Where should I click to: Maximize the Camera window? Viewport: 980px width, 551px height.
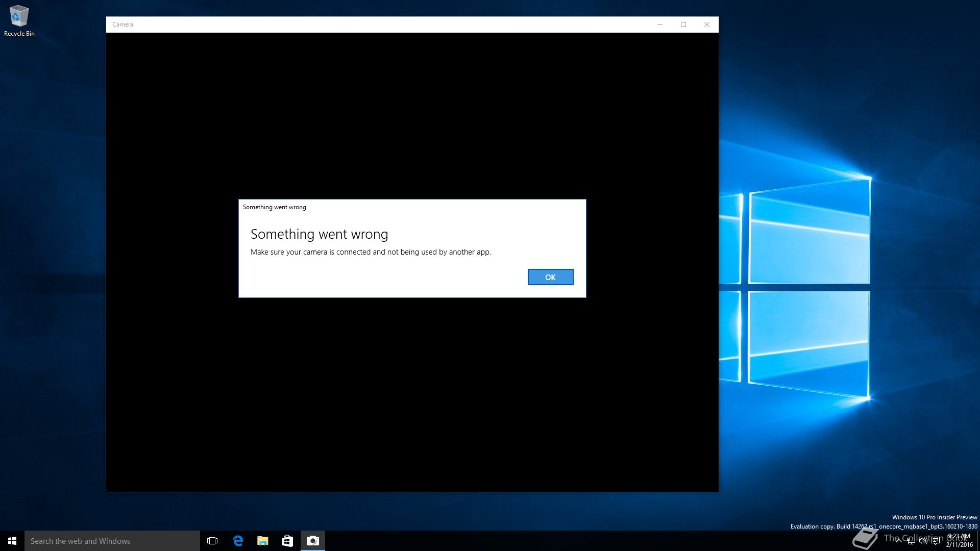[x=683, y=24]
